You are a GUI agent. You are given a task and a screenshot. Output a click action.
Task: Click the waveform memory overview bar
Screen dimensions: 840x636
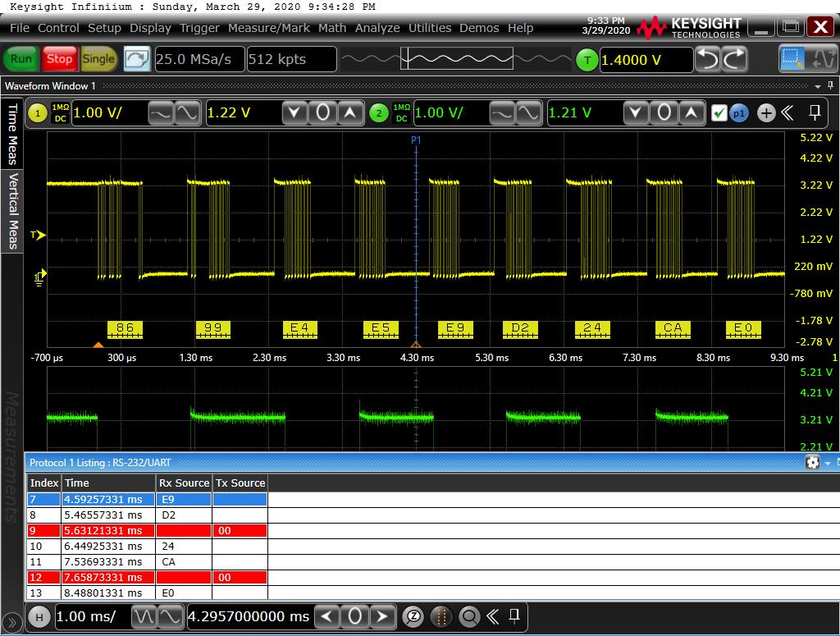pos(455,59)
